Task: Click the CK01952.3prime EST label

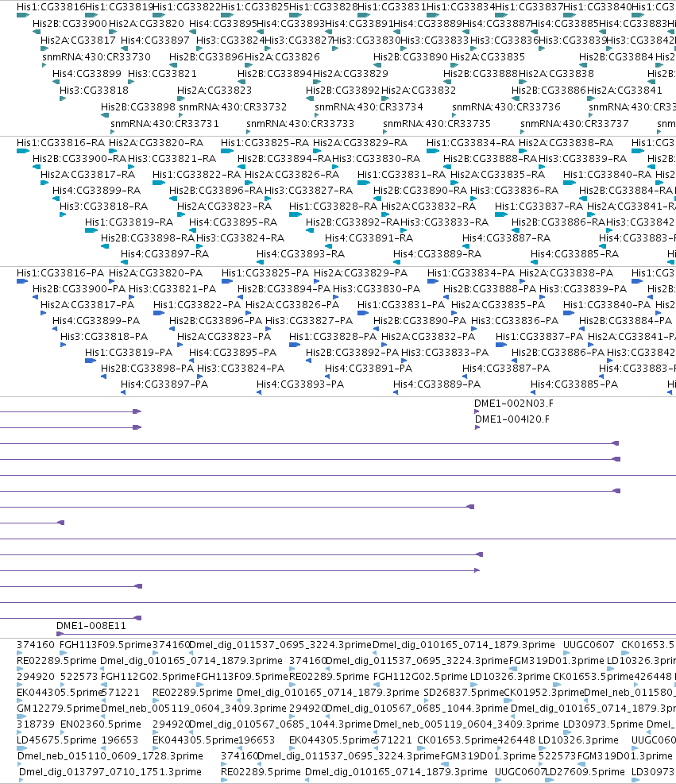Action: point(543,693)
